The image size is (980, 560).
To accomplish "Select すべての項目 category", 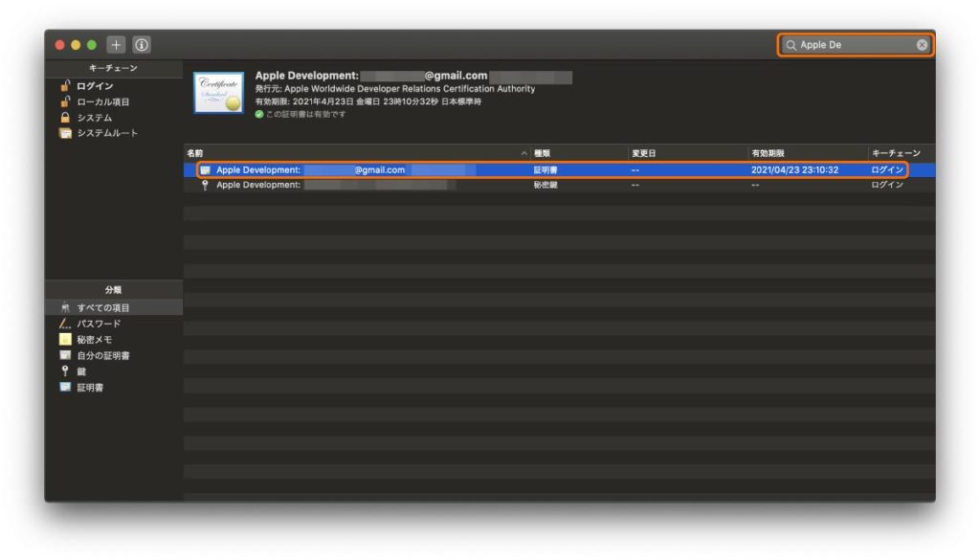I will pos(114,307).
